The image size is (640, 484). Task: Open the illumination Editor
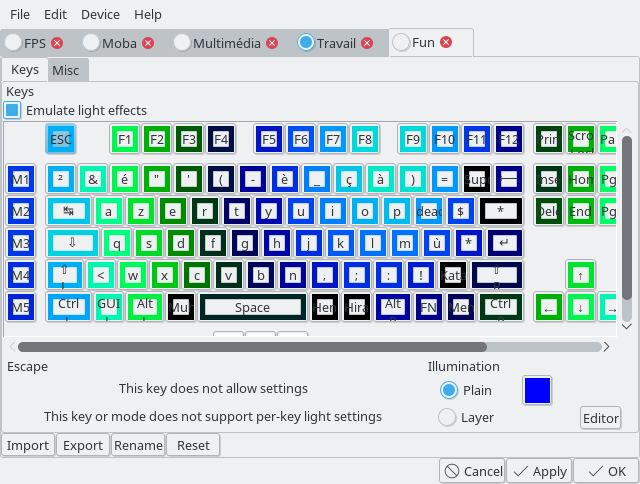(600, 418)
